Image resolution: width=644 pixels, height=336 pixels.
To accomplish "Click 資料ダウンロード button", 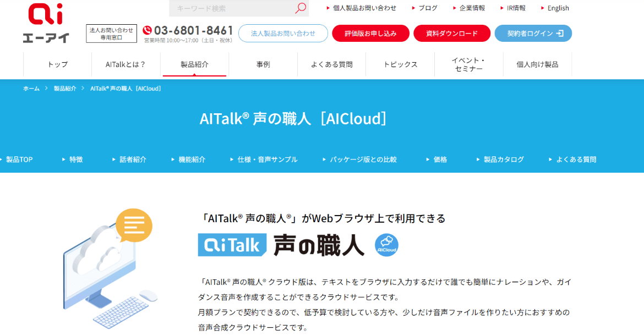I will click(x=452, y=33).
